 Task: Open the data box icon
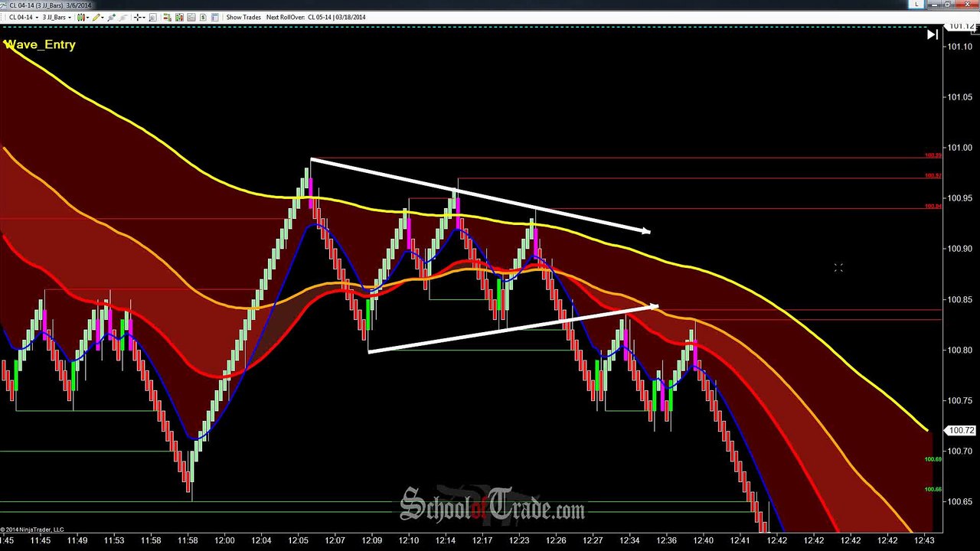click(x=152, y=17)
